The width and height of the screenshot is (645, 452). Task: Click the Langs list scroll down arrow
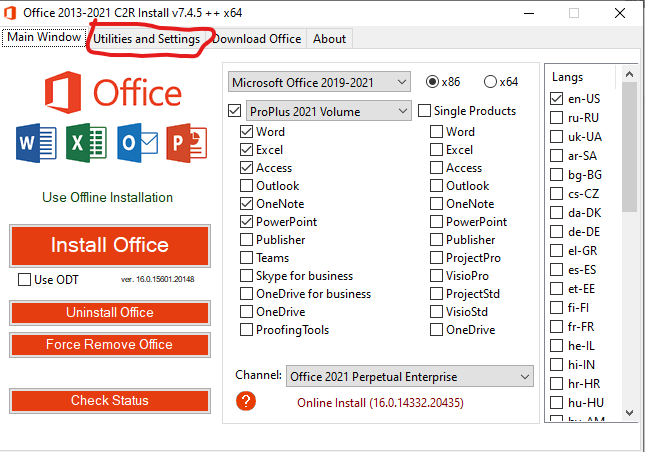(x=629, y=413)
